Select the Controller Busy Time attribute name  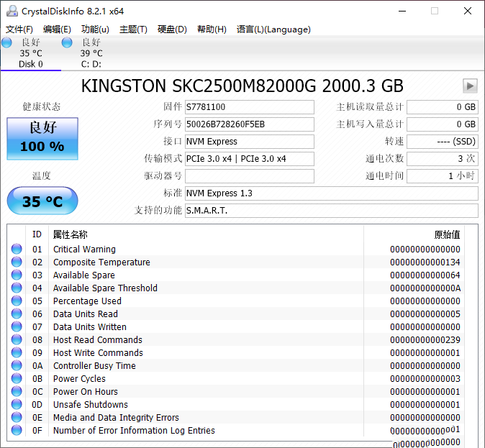94,366
